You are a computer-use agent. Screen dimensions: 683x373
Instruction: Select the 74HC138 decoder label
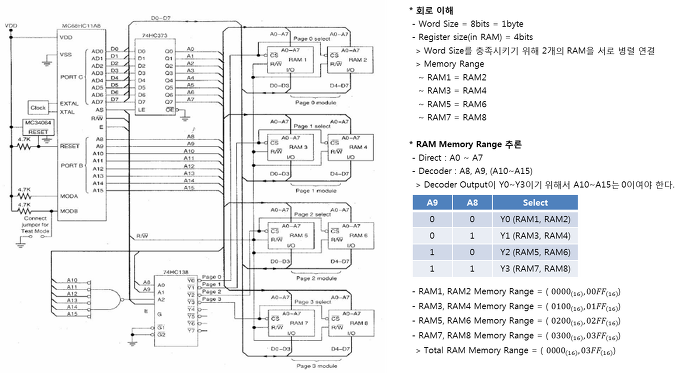[176, 272]
